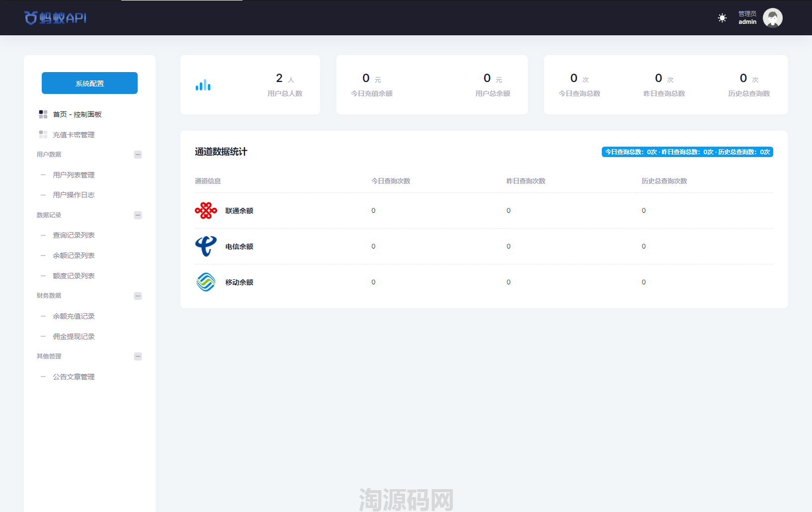
Task: Click the 通道数据统计 heading
Action: pyautogui.click(x=221, y=152)
